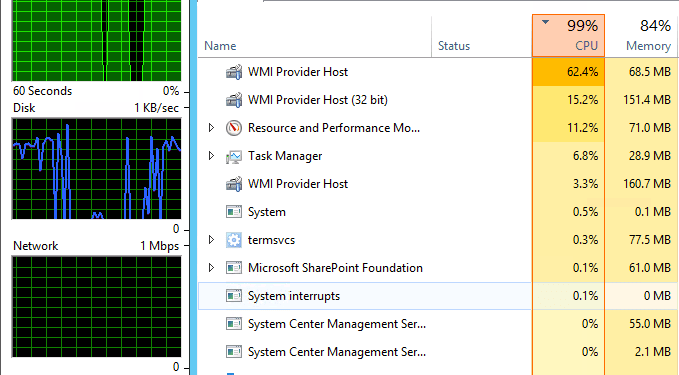This screenshot has height=375, width=679.
Task: Click the 62.4% CPU value
Action: [583, 72]
